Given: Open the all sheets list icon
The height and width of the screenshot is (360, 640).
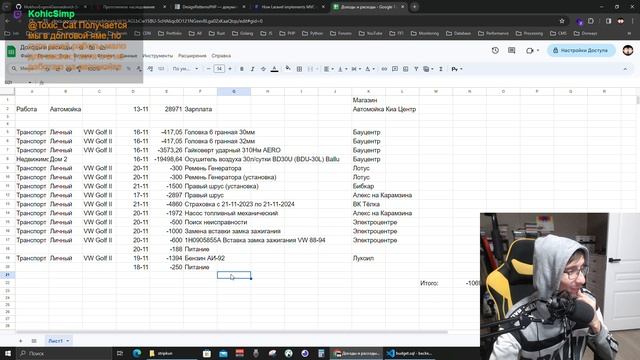Looking at the screenshot, I should point(34,341).
